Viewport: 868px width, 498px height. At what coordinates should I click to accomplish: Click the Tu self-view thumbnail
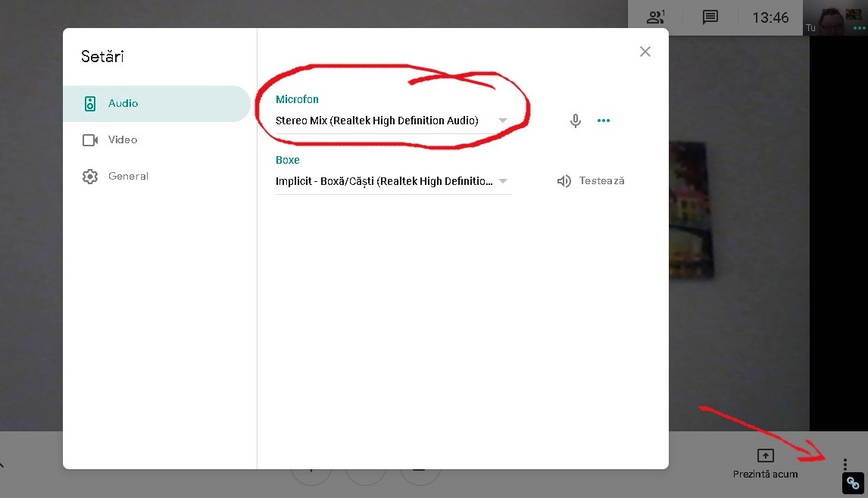[835, 17]
